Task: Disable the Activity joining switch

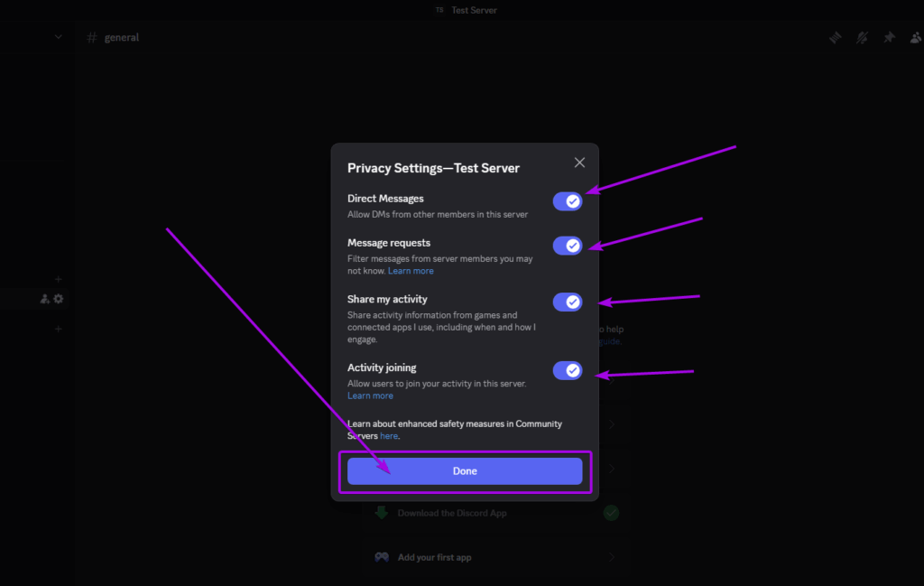Action: click(x=568, y=370)
